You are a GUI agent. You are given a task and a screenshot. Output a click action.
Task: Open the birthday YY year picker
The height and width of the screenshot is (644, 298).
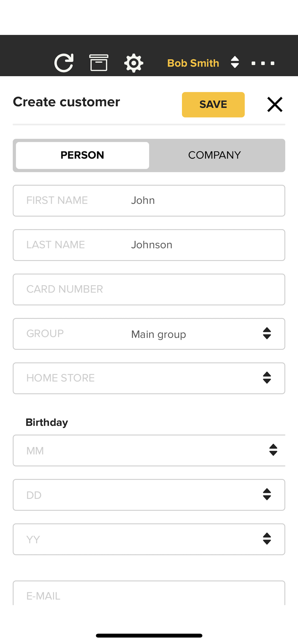[148, 539]
